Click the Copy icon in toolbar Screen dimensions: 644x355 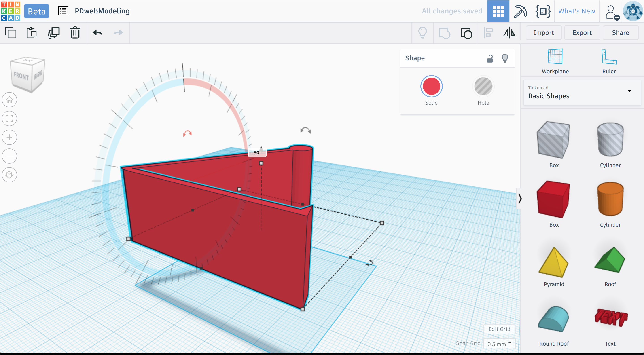11,33
